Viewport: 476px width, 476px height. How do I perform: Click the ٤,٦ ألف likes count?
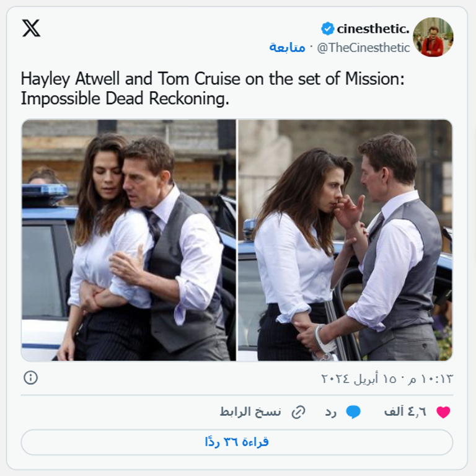[405, 412]
